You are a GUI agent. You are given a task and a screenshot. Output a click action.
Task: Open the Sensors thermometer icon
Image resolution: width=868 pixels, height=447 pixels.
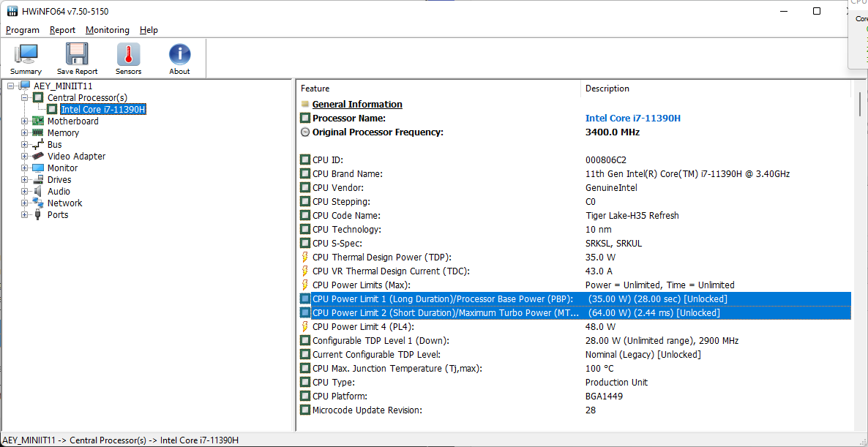128,53
